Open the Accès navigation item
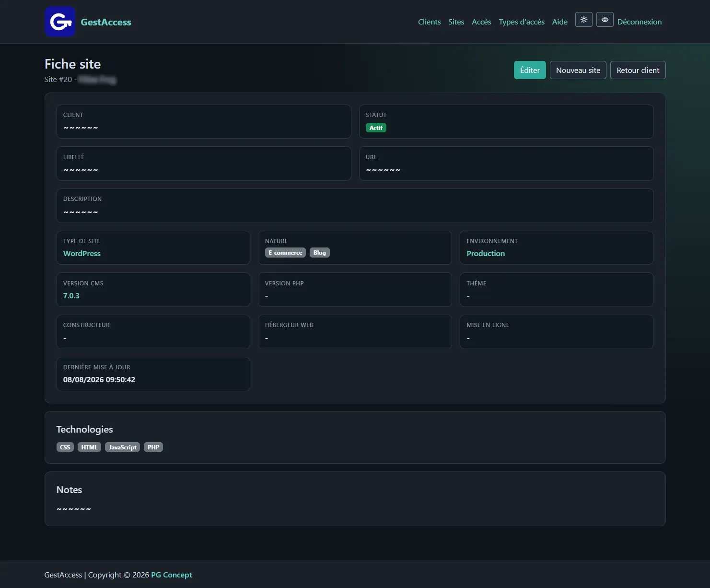710x588 pixels. pyautogui.click(x=481, y=22)
